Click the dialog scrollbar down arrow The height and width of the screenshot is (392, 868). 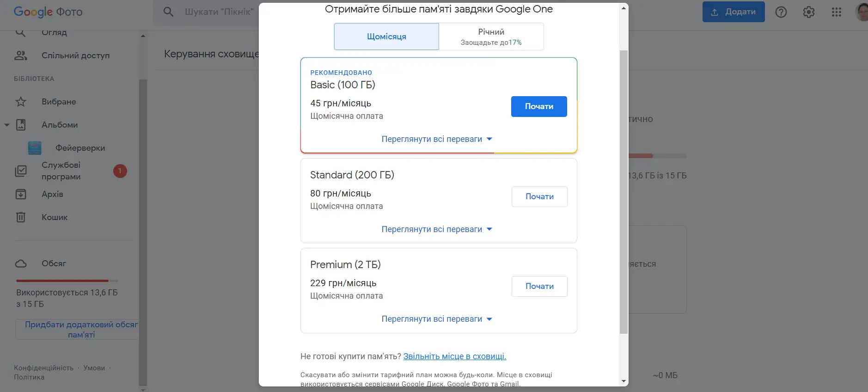click(624, 381)
